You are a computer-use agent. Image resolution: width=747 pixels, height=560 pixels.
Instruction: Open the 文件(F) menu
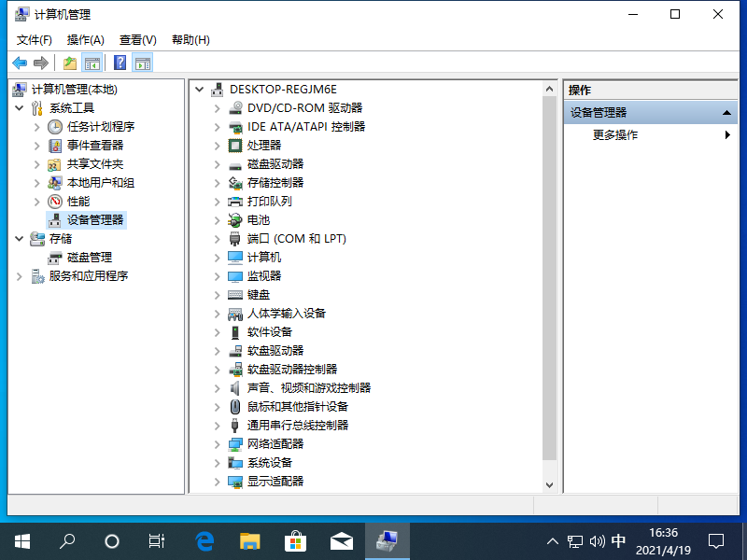coord(35,40)
